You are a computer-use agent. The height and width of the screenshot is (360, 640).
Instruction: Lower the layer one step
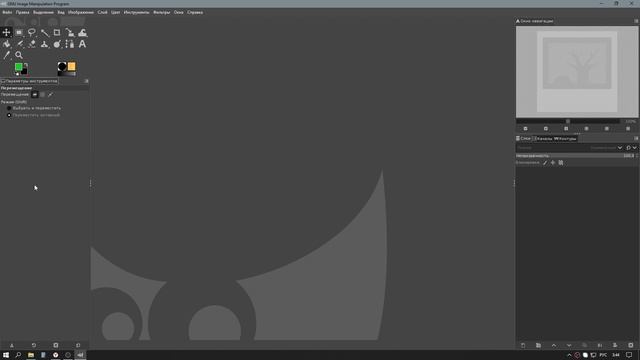(x=569, y=345)
